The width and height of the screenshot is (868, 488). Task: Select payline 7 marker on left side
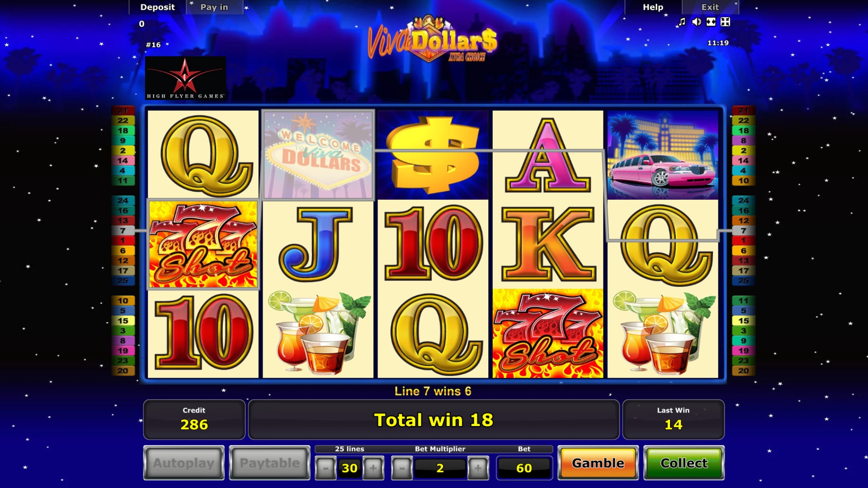pyautogui.click(x=123, y=230)
